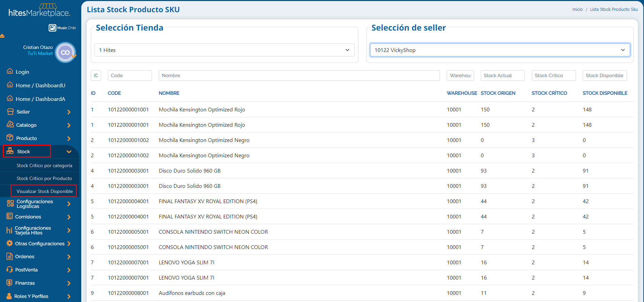Sort by WAREHOUSE column header

(462, 93)
